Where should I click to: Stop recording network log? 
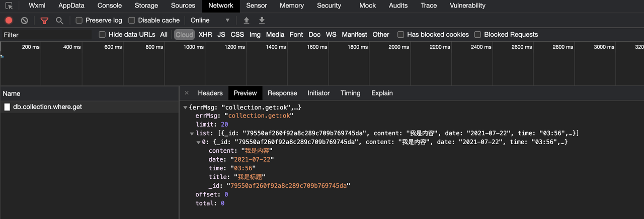9,21
